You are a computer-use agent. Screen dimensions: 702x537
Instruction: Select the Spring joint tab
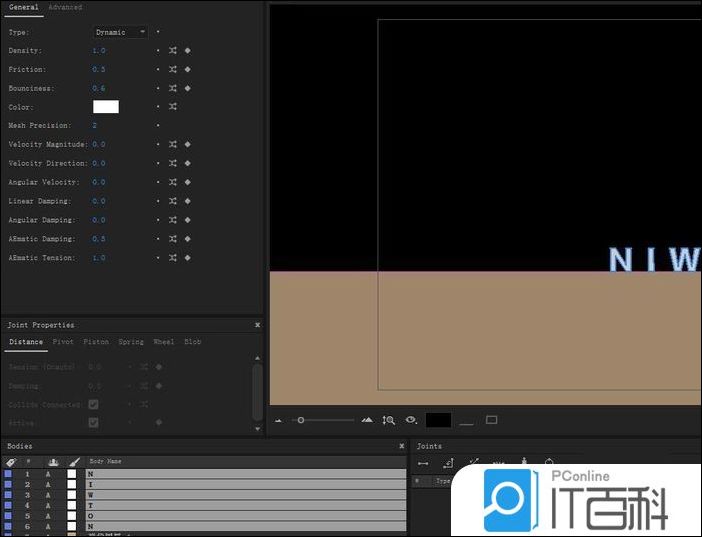(131, 342)
